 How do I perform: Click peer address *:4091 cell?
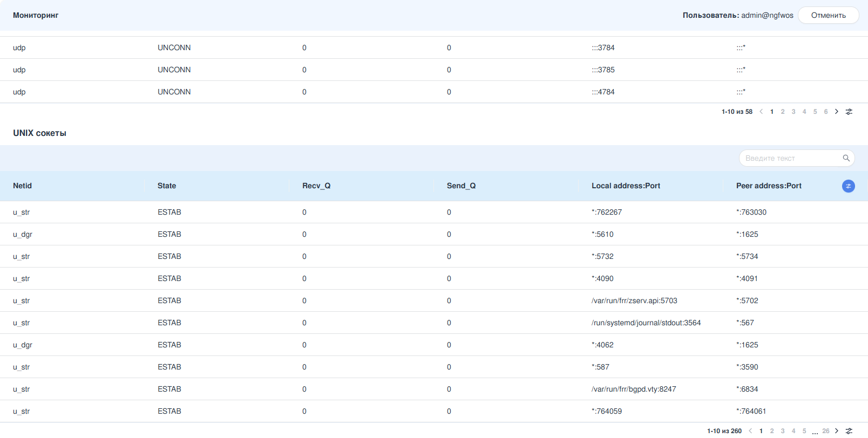pos(747,278)
